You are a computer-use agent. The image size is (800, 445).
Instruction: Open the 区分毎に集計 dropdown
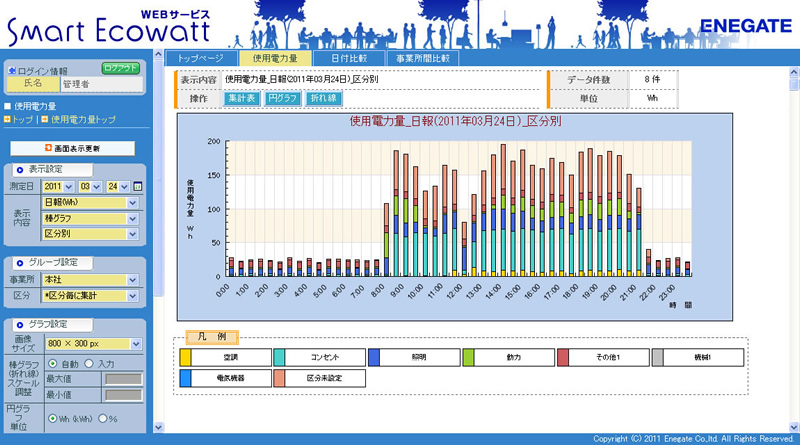pyautogui.click(x=90, y=295)
